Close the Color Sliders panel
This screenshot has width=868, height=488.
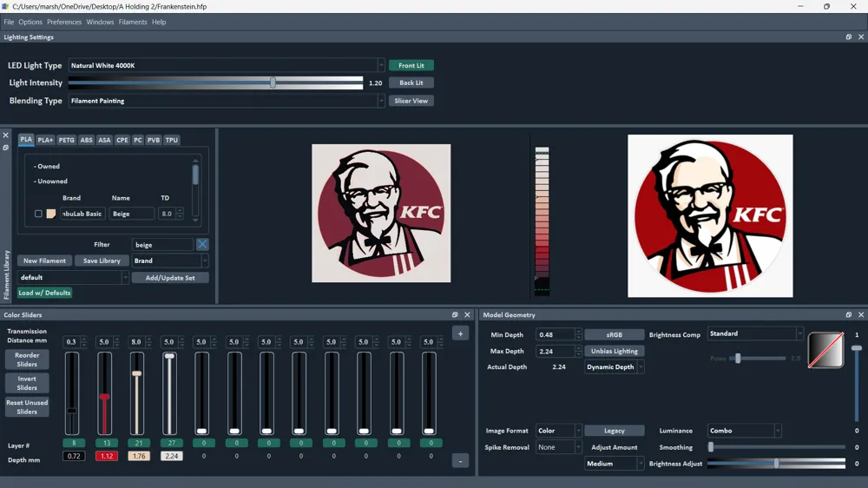click(467, 314)
